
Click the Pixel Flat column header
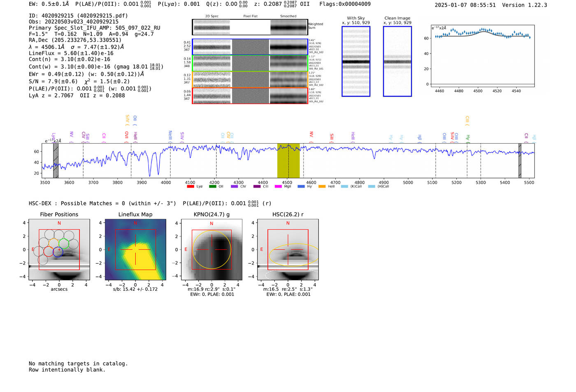click(x=250, y=16)
